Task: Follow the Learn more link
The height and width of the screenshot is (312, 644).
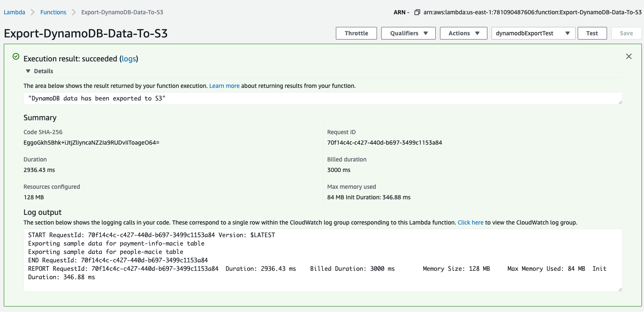Action: (224, 86)
